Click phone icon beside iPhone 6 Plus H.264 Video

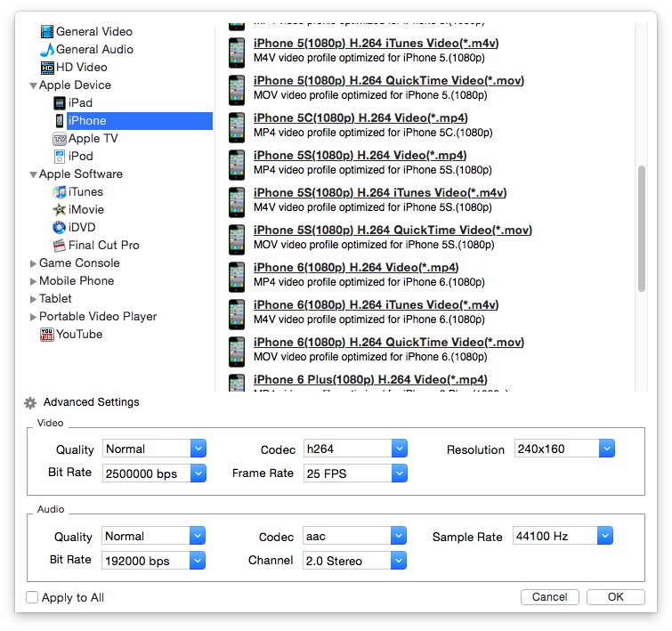[237, 383]
